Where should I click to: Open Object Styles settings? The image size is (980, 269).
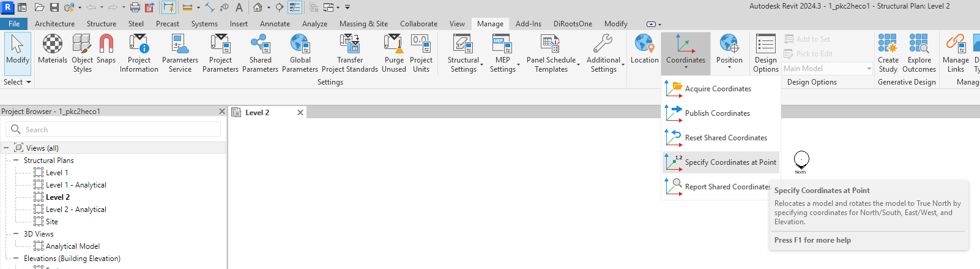[x=82, y=53]
